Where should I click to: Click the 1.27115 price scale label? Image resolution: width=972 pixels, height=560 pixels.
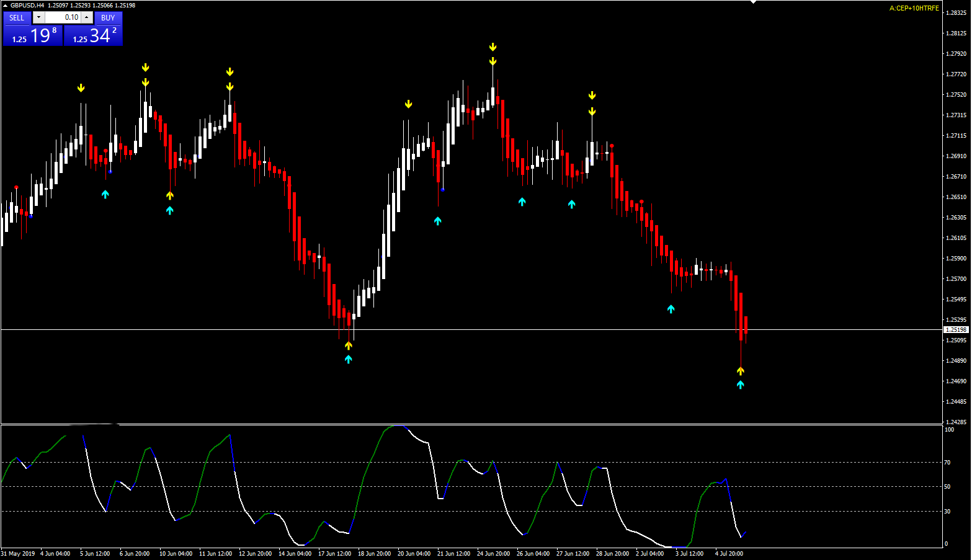pyautogui.click(x=956, y=136)
